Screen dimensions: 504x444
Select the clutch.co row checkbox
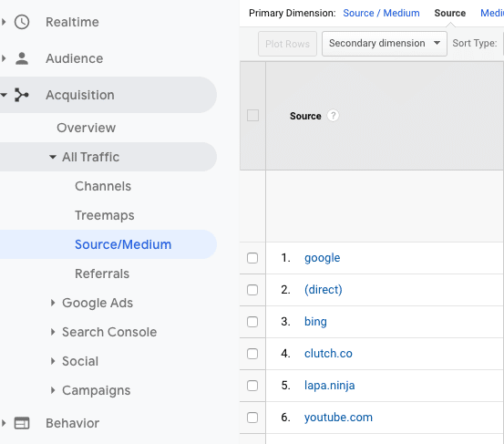click(x=252, y=354)
